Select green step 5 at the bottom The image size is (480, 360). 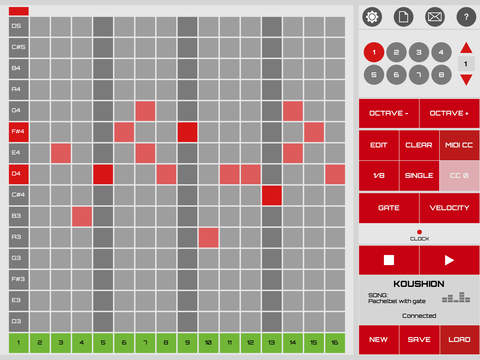click(103, 343)
